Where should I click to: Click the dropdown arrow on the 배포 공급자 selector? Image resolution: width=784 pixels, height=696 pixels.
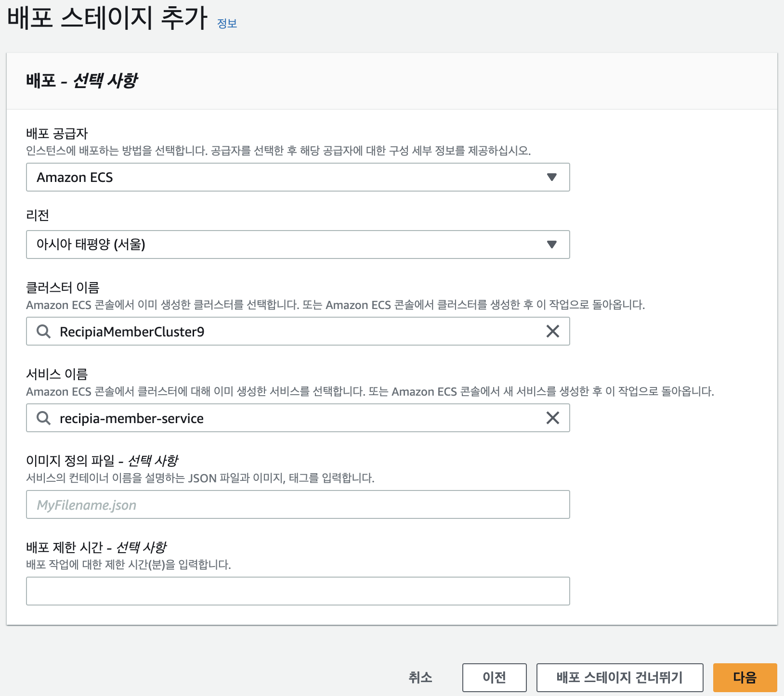click(x=552, y=177)
